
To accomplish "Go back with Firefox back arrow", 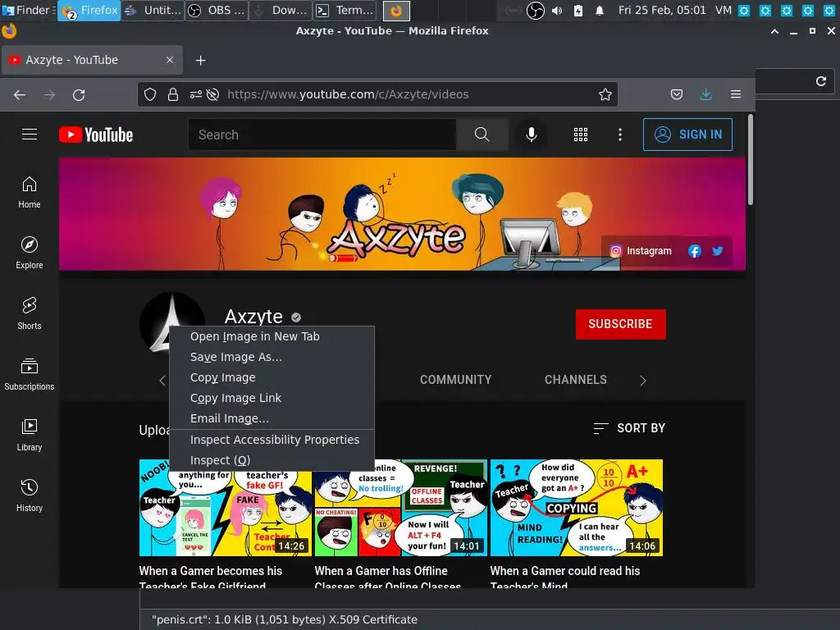I will click(x=20, y=95).
